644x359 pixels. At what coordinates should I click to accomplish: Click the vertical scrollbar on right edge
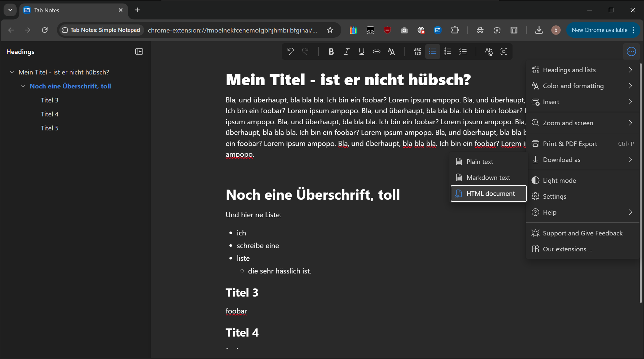point(641,182)
